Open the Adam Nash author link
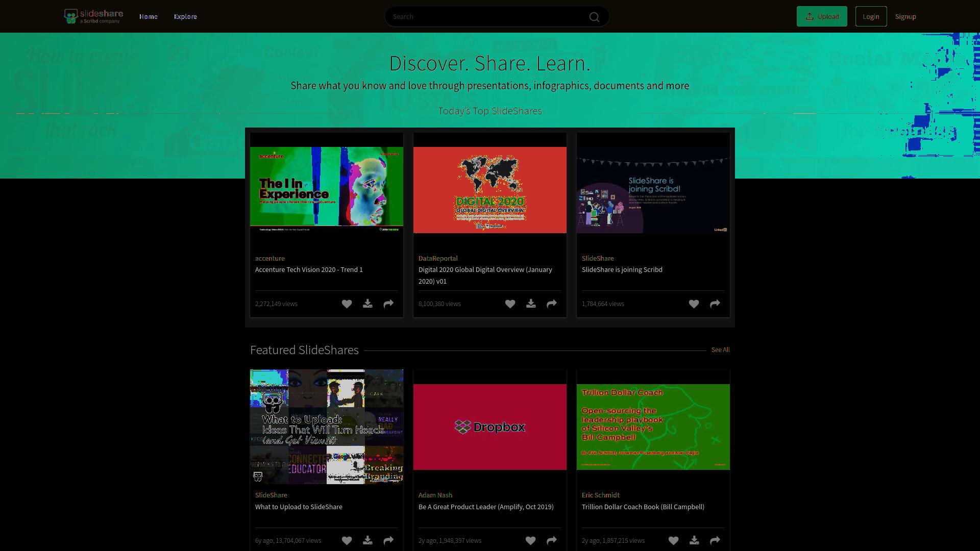Screen dimensions: 980x551 pyautogui.click(x=435, y=495)
